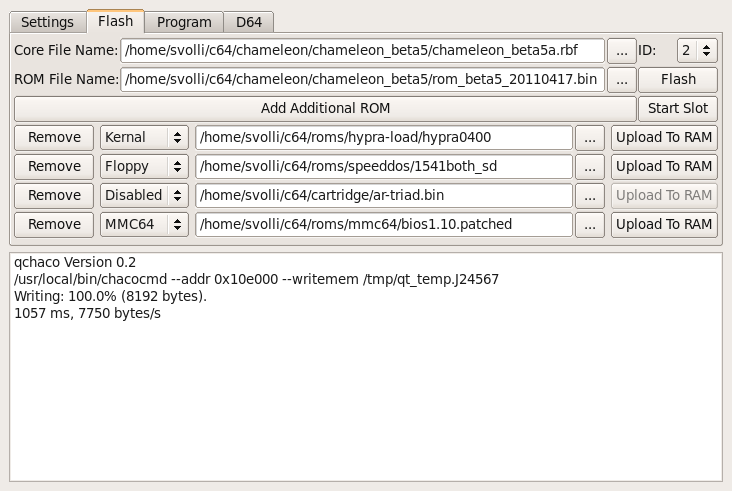Click Add Additional ROM
The width and height of the screenshot is (732, 491).
pyautogui.click(x=325, y=108)
